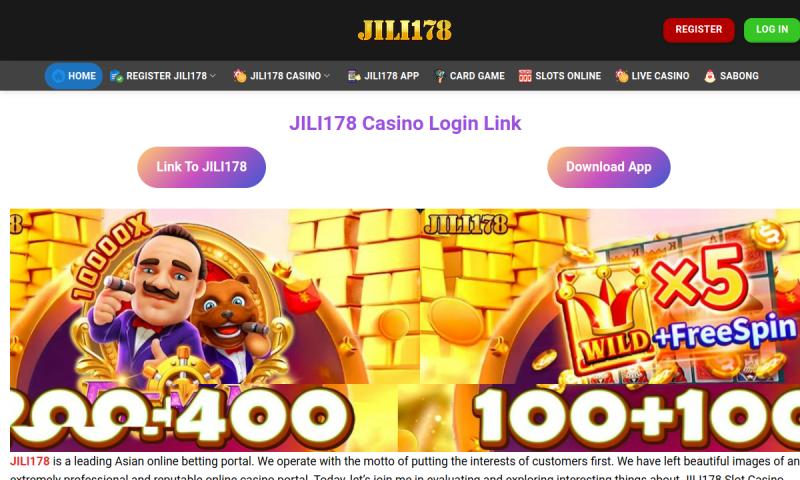Click the home icon in the navigation bar

[58, 76]
